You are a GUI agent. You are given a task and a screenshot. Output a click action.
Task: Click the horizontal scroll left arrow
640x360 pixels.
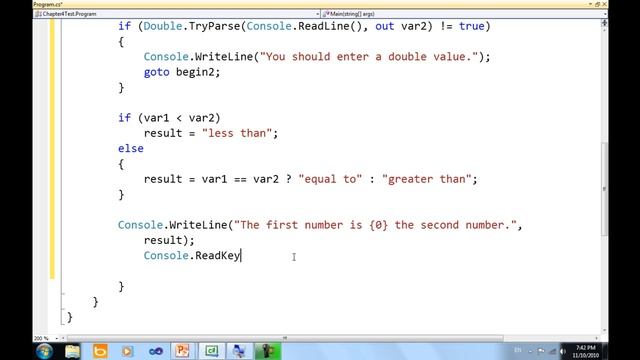63,338
